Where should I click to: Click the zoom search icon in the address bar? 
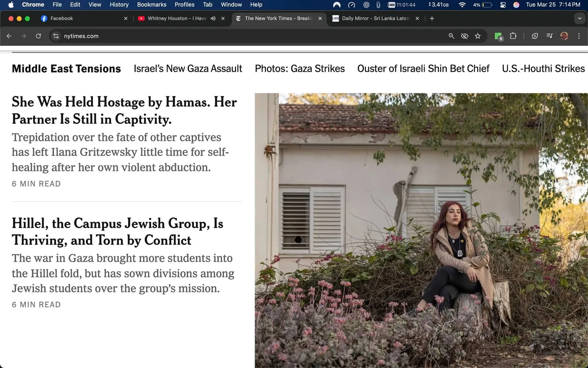pos(451,36)
